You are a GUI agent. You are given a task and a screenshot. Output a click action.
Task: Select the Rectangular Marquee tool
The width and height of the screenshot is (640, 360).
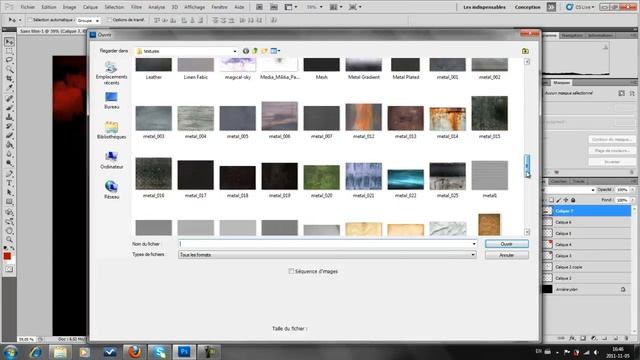tap(9, 51)
